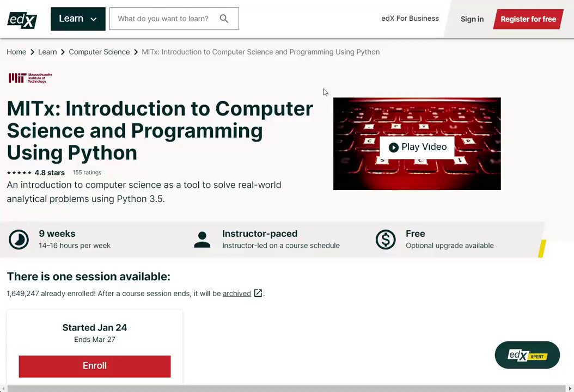Click Sign in
The height and width of the screenshot is (392, 574).
click(x=472, y=19)
